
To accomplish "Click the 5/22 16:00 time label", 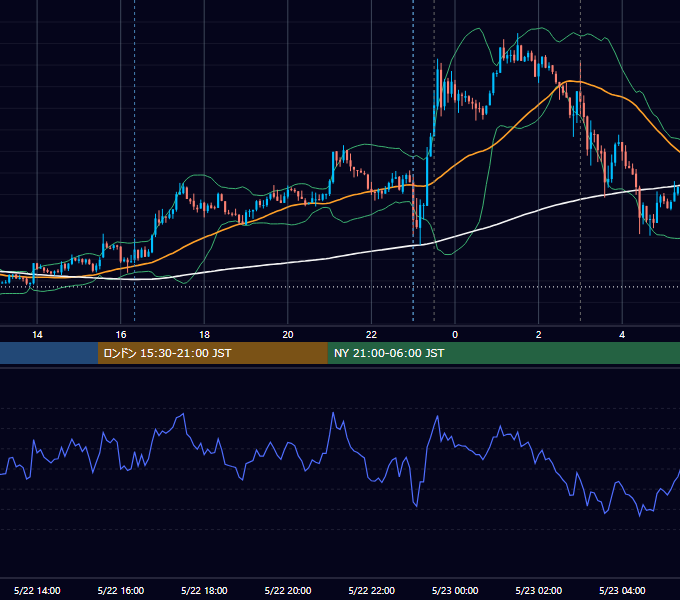I will (121, 590).
